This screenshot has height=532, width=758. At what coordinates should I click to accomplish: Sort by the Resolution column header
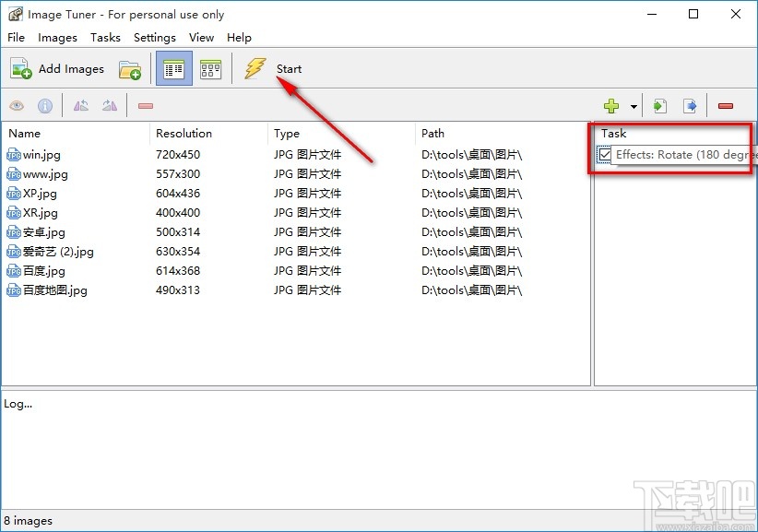pyautogui.click(x=208, y=134)
